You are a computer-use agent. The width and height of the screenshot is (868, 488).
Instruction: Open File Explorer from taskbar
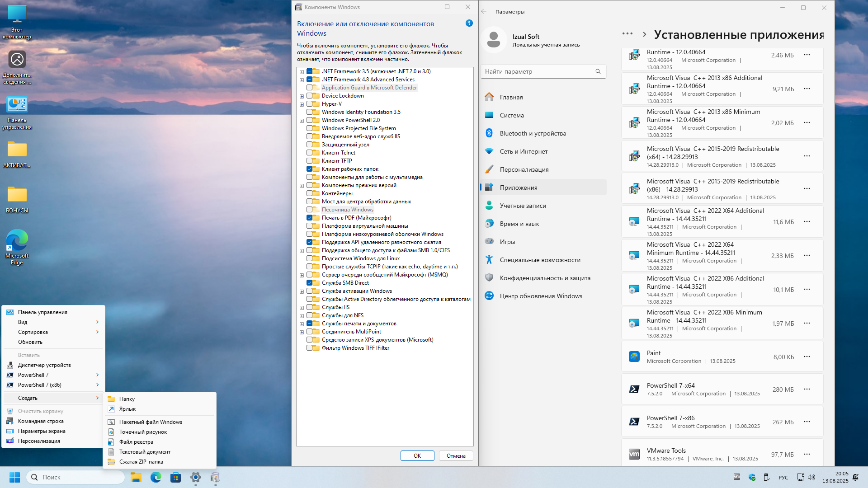136,477
